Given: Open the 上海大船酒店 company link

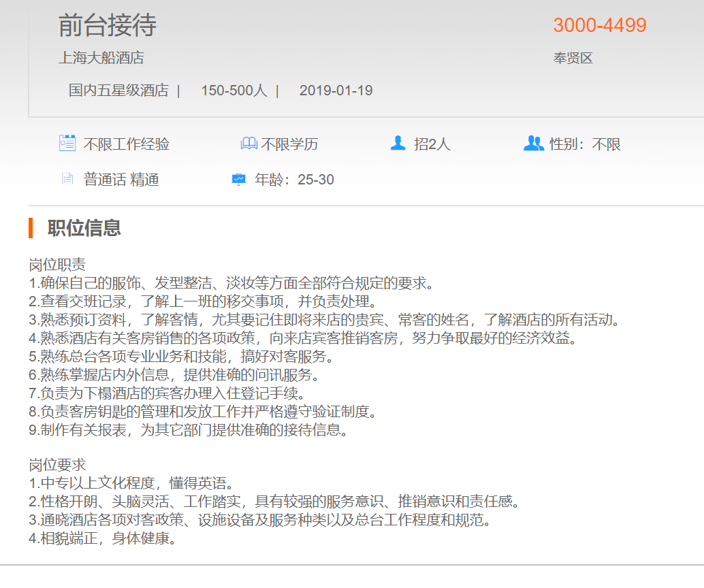Looking at the screenshot, I should click(101, 58).
